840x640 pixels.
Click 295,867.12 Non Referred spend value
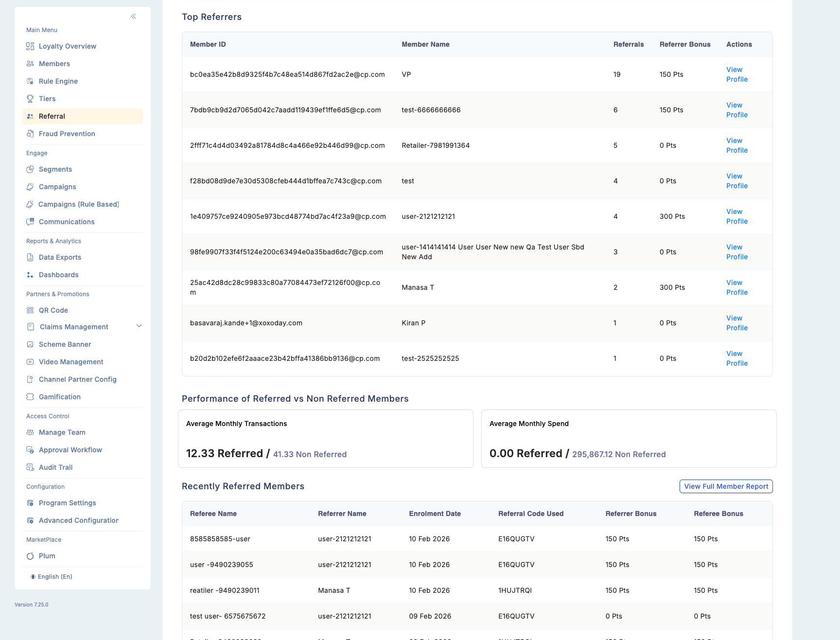point(619,454)
